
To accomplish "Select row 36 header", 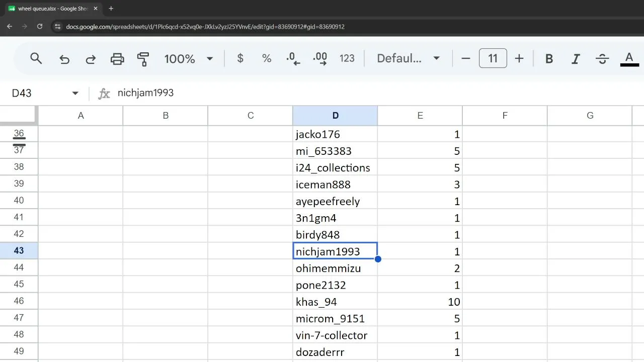I will pyautogui.click(x=19, y=133).
